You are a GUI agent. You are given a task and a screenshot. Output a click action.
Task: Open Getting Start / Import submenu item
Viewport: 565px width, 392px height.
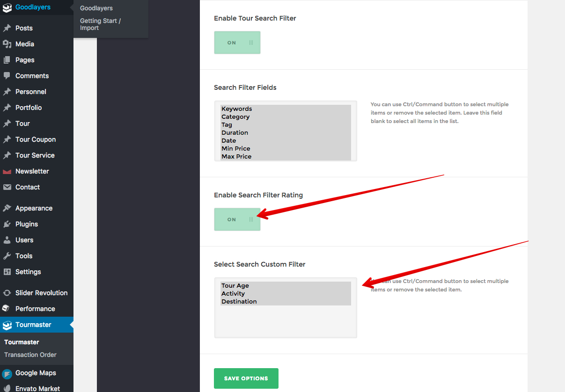click(100, 24)
